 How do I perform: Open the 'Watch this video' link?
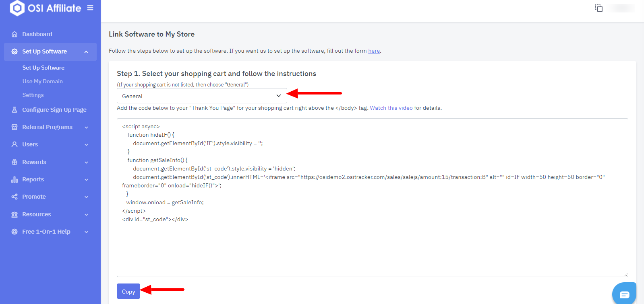(391, 108)
